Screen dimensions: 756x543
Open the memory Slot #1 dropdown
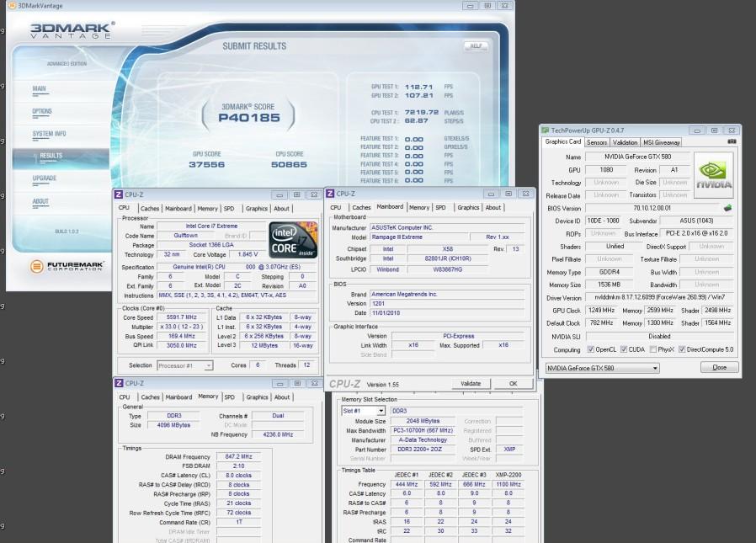[363, 411]
